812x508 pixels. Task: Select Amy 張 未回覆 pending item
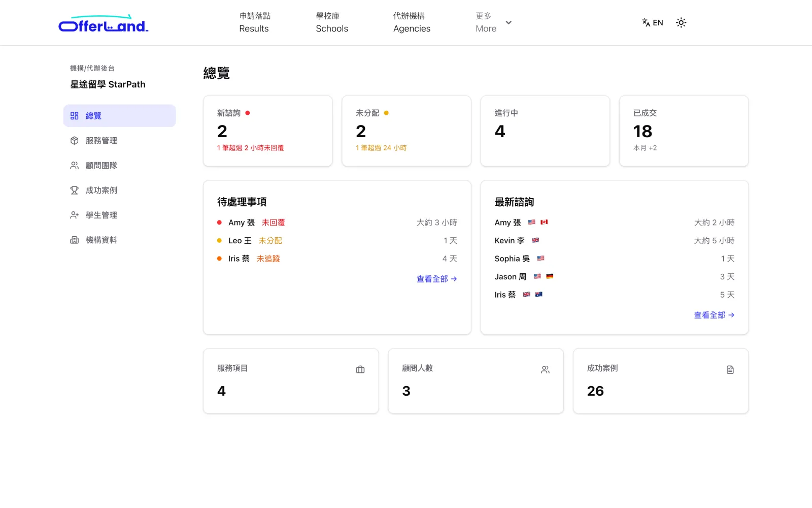coord(337,223)
